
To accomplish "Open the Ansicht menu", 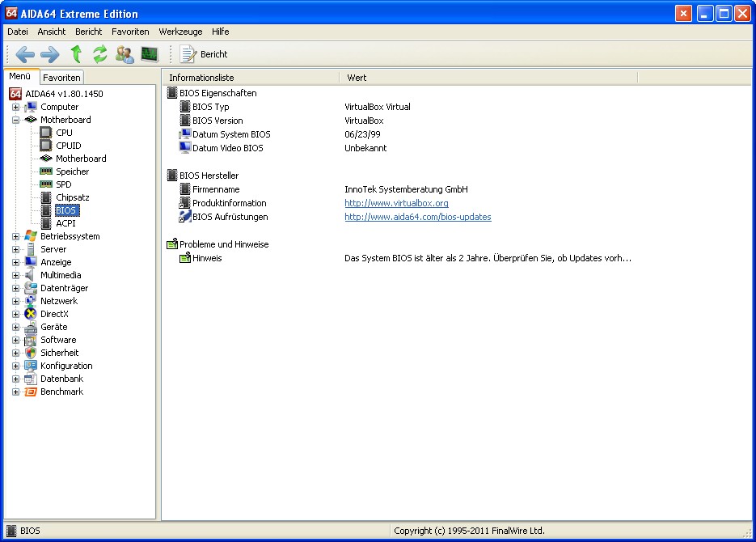I will click(52, 32).
